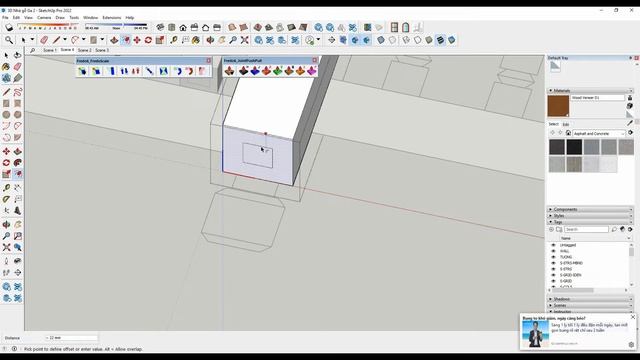Open the File menu
The image size is (640, 360).
[x=5, y=18]
